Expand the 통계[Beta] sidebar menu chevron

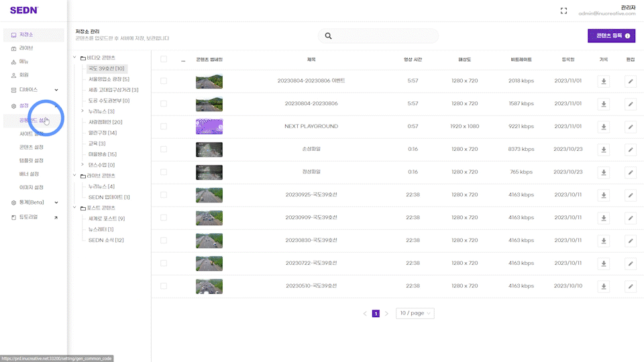tap(56, 202)
